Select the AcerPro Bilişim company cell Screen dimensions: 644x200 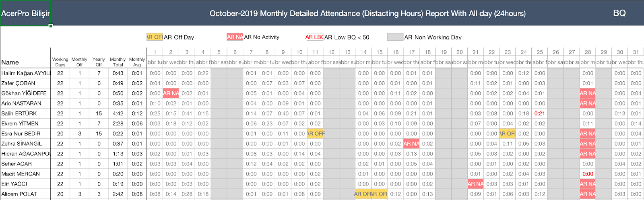(25, 13)
